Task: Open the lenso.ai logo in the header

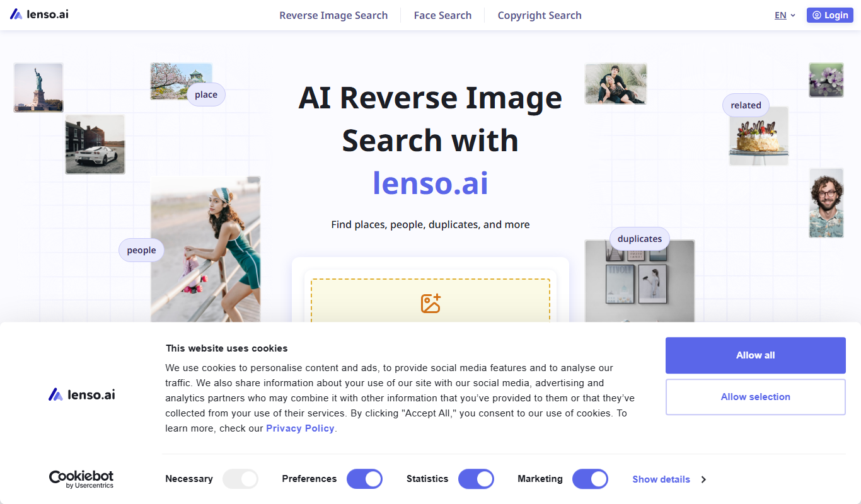Action: pyautogui.click(x=39, y=14)
